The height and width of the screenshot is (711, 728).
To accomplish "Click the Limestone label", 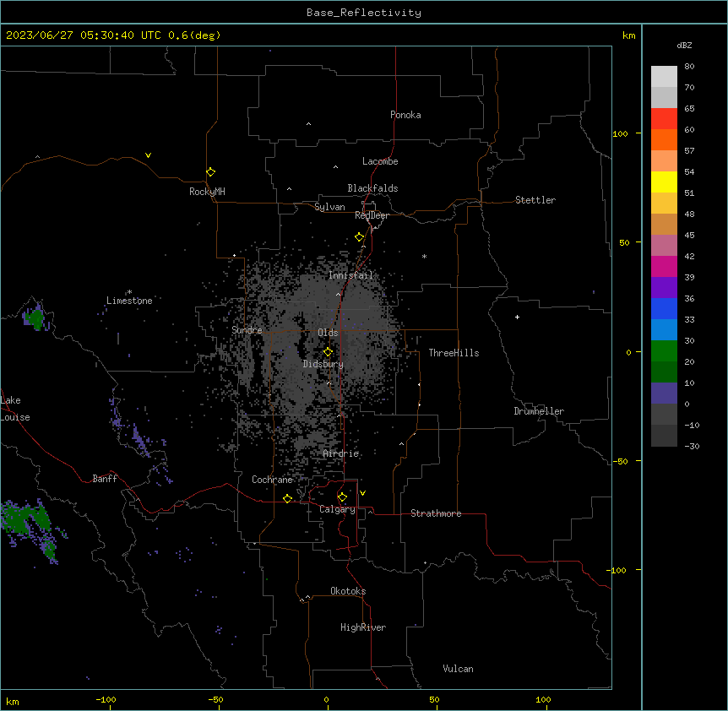I will point(129,301).
